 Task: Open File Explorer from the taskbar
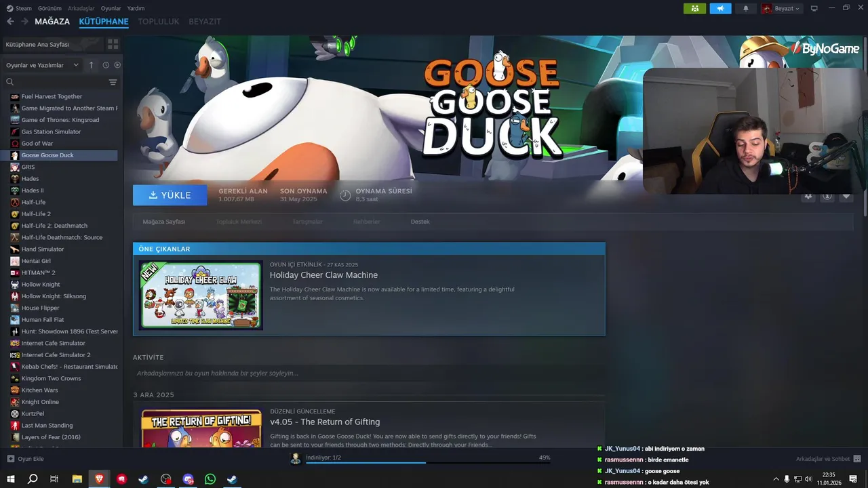pyautogui.click(x=77, y=479)
